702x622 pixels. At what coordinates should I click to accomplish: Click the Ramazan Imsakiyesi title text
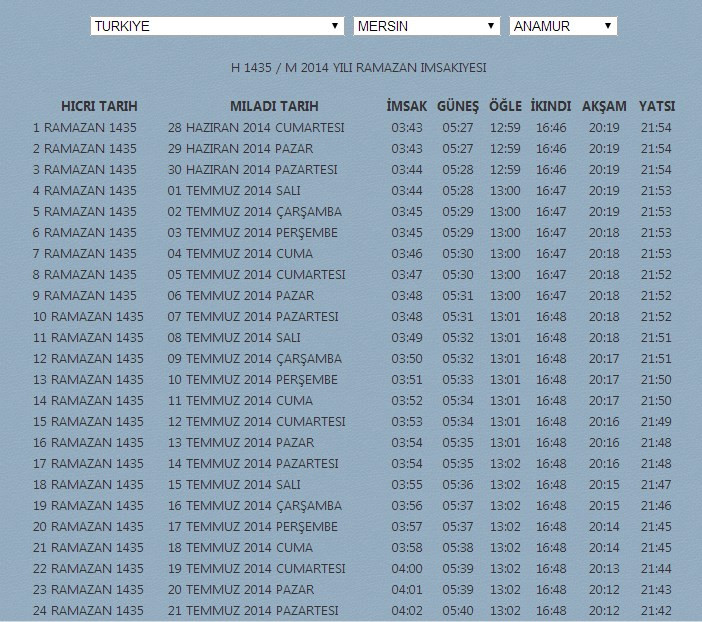359,68
